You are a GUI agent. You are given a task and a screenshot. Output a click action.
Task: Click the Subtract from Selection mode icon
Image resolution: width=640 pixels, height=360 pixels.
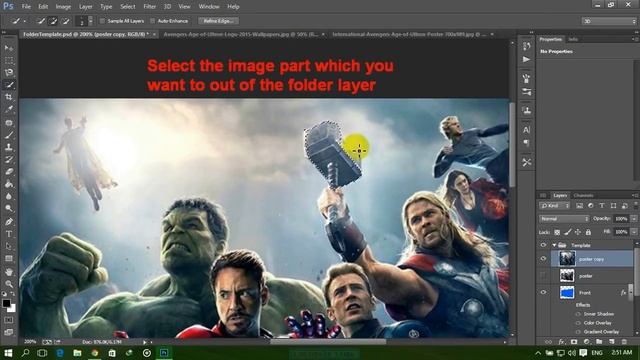[x=65, y=21]
